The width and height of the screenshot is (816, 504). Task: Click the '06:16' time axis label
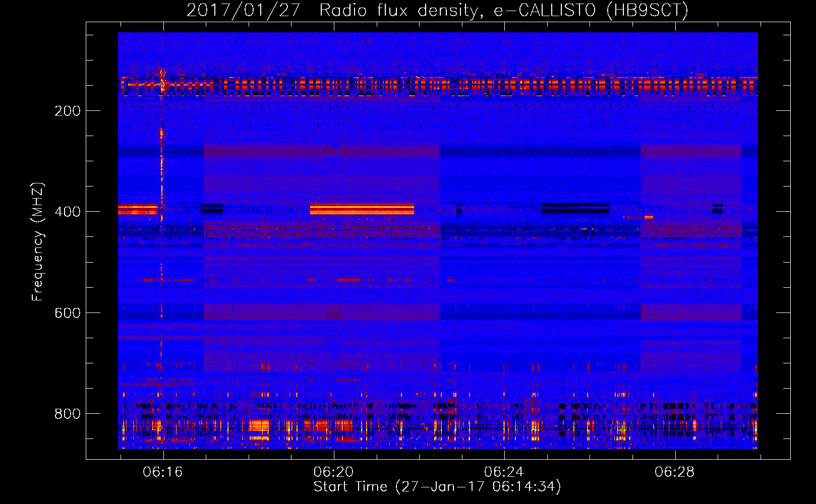tap(163, 472)
